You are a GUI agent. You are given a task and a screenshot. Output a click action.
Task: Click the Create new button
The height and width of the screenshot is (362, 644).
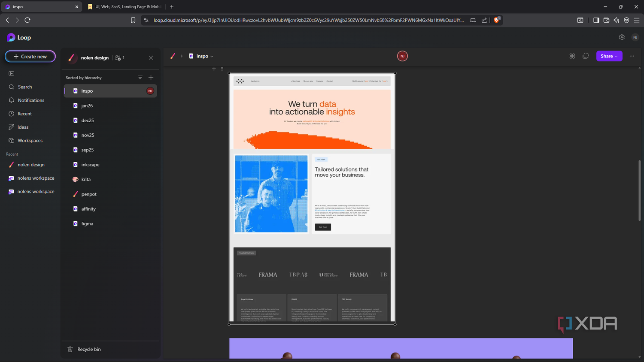point(30,57)
